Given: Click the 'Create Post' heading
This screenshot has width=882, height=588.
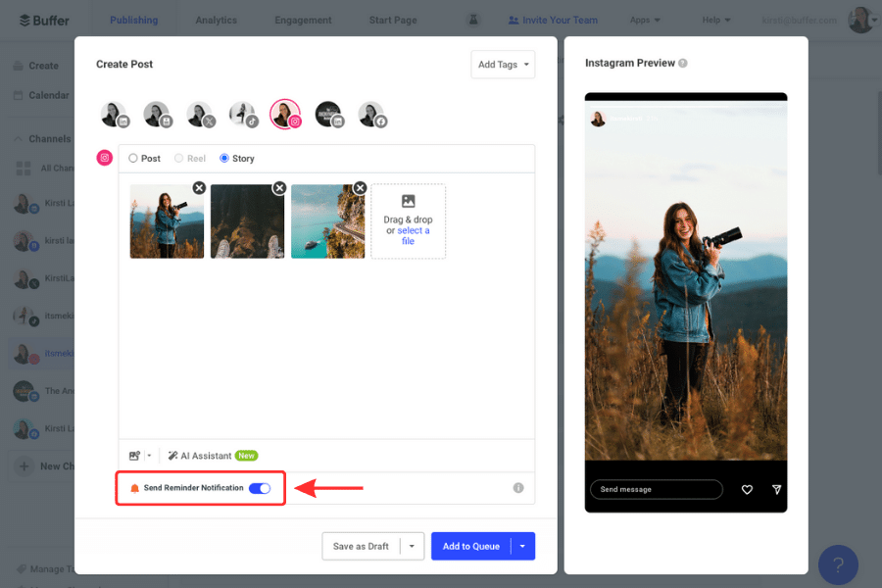Looking at the screenshot, I should pos(124,64).
